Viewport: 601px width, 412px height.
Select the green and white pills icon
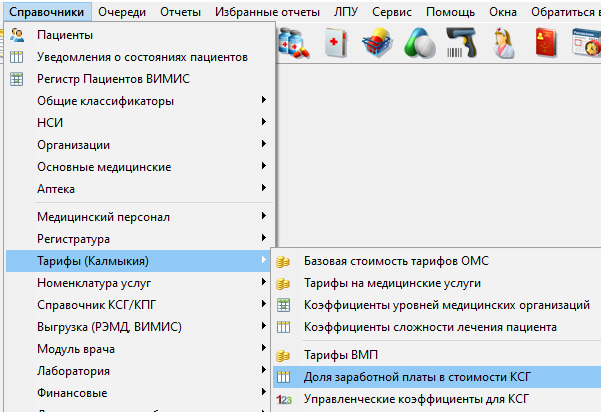[x=420, y=43]
